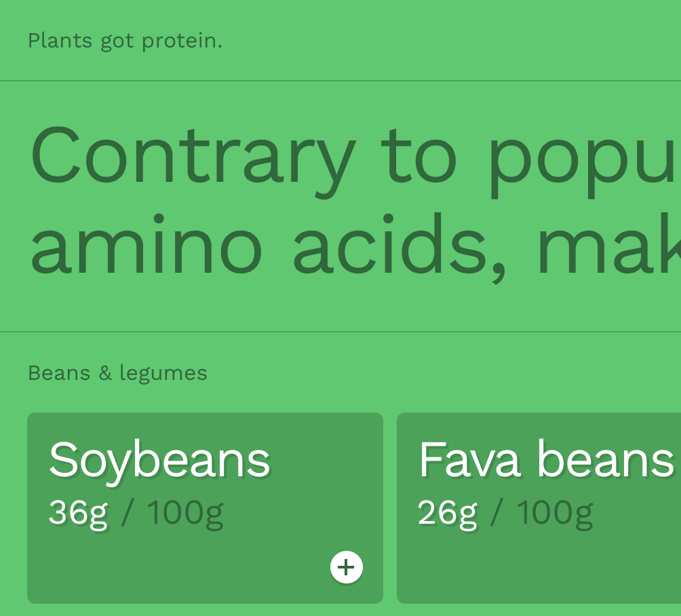Select the white add icon below the protein value
Viewport: 681px width, 616px height.
[x=347, y=567]
